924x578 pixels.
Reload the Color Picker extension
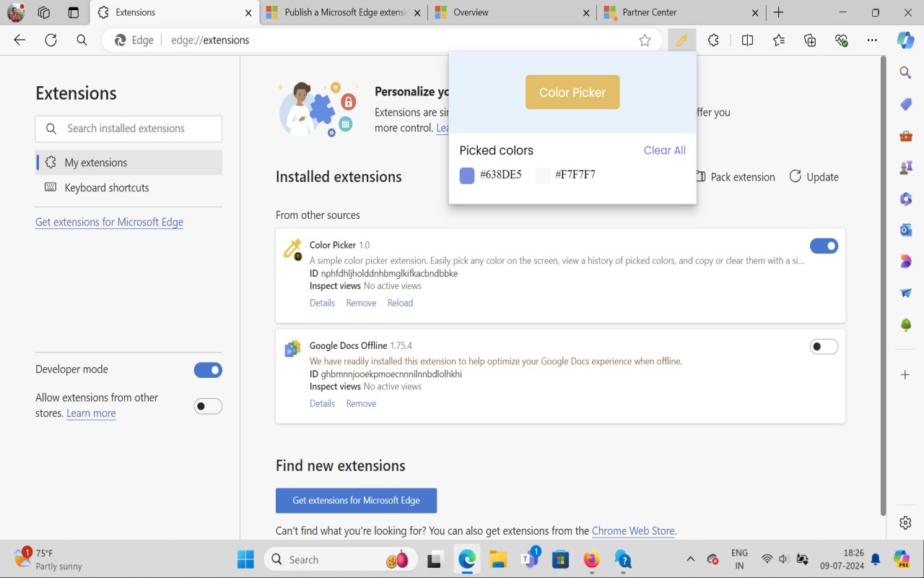[400, 303]
